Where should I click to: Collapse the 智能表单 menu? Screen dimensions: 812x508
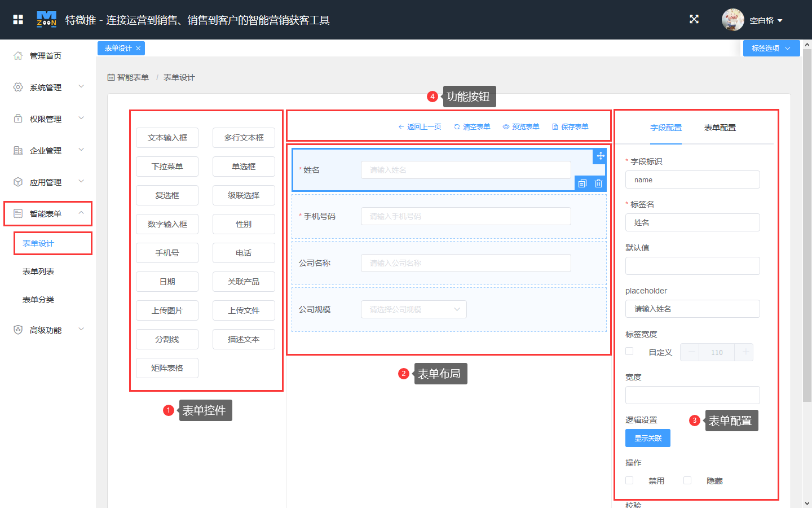pyautogui.click(x=81, y=213)
